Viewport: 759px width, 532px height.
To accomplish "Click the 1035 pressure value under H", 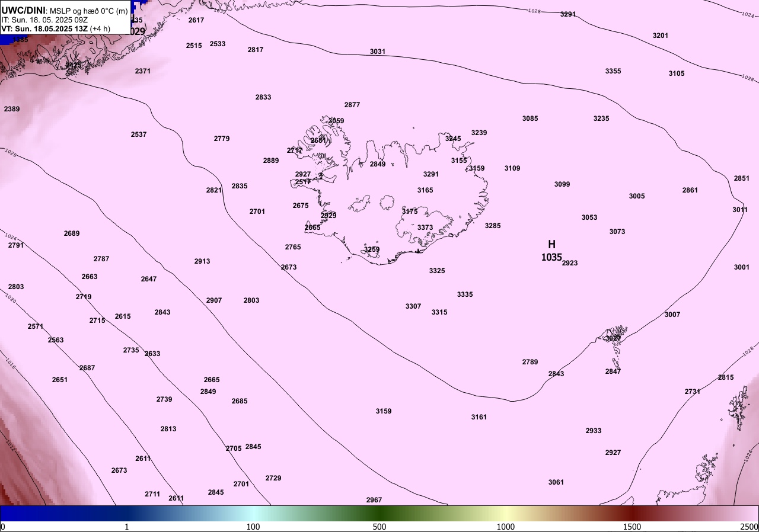I will (x=551, y=257).
